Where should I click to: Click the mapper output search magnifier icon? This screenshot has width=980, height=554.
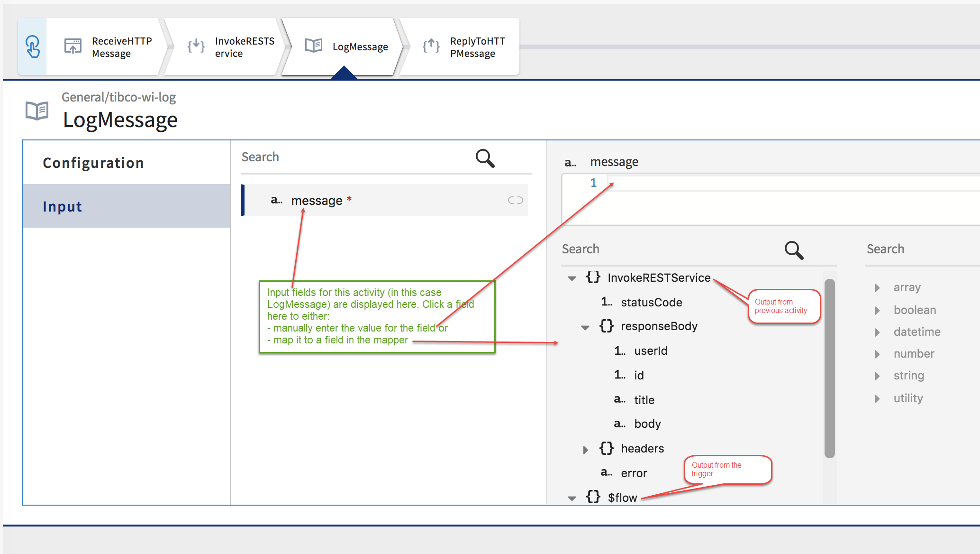pyautogui.click(x=794, y=250)
